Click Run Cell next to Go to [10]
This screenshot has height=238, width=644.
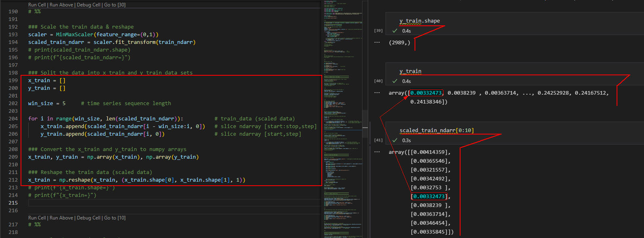(x=37, y=218)
